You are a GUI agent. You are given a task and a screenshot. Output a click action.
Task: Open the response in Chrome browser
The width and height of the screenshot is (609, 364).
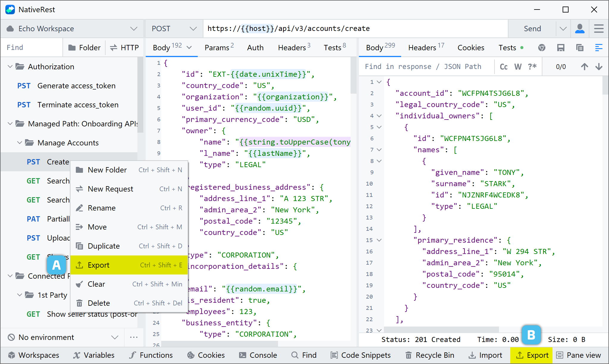pyautogui.click(x=542, y=48)
